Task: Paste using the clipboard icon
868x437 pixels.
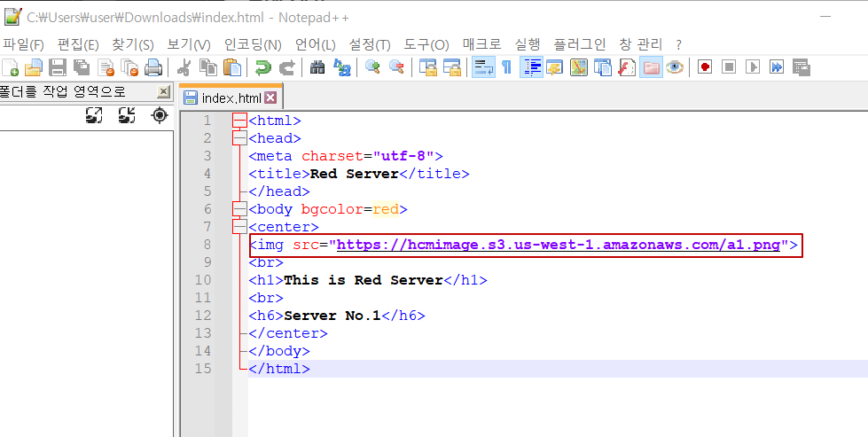Action: click(x=232, y=67)
